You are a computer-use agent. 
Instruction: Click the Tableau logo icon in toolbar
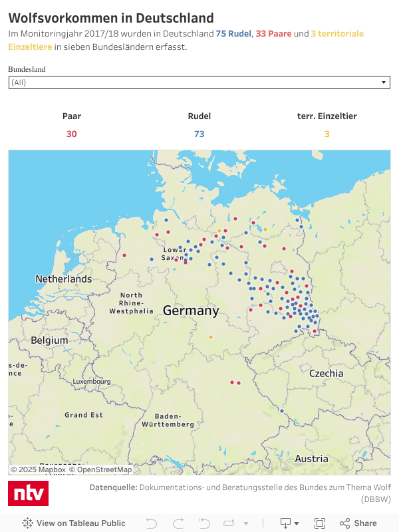coord(28,523)
